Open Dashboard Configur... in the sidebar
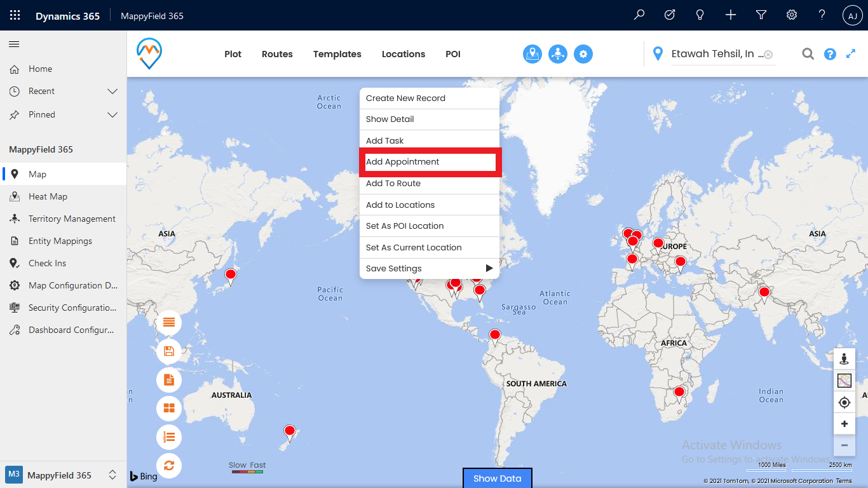The image size is (868, 488). point(63,330)
